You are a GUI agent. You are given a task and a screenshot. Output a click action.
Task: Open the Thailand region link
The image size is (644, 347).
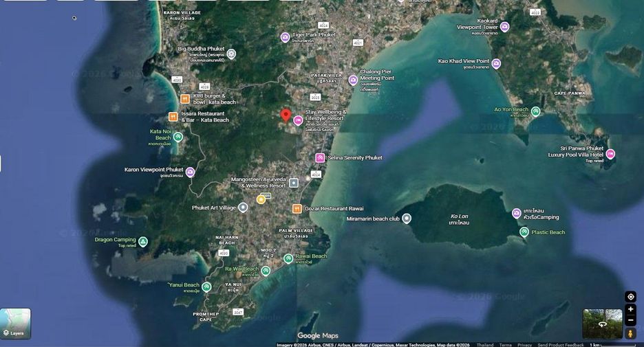click(x=484, y=345)
